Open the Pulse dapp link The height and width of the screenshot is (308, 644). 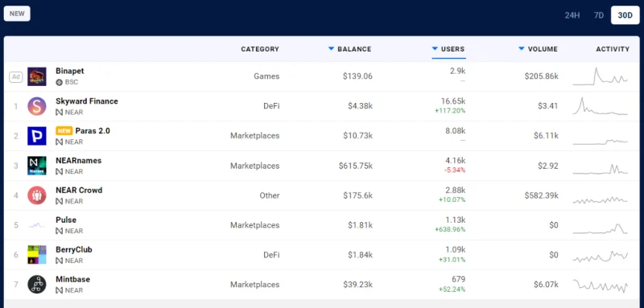[x=66, y=220]
